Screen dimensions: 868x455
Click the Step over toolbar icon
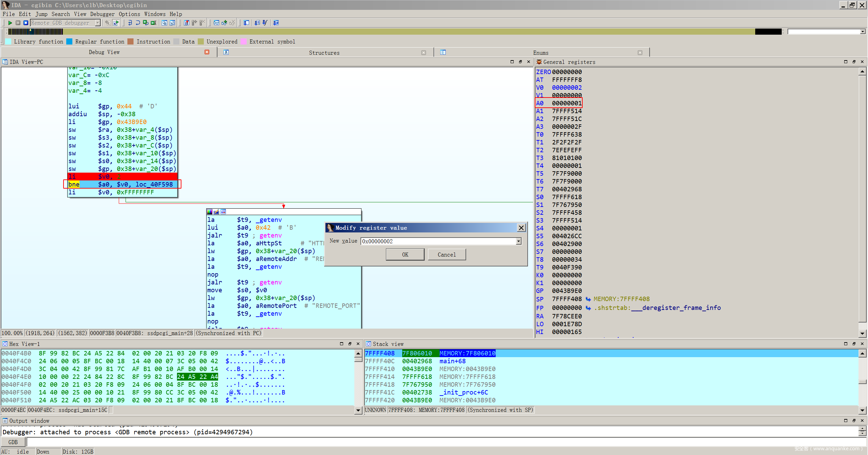138,23
